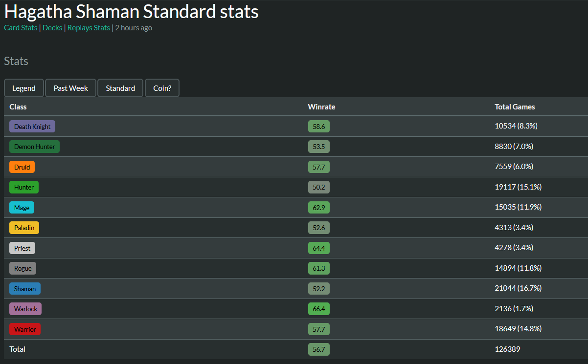Open the Decks link
This screenshot has height=364, width=588.
click(52, 28)
